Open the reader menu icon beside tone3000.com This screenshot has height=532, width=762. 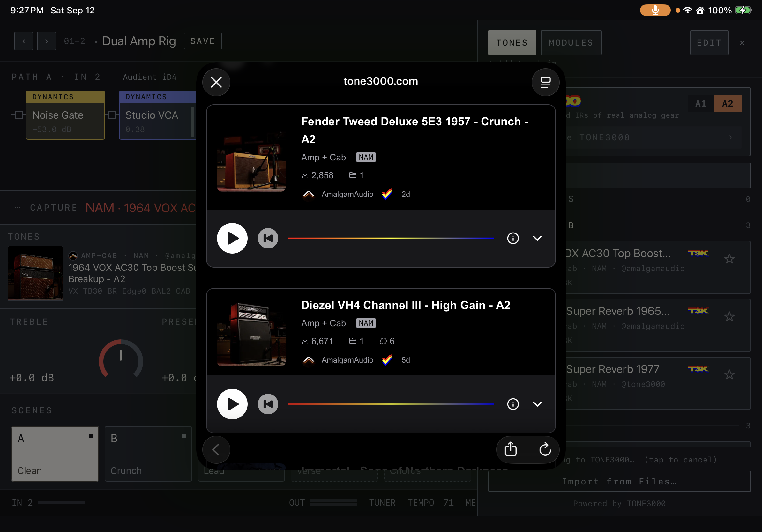545,82
